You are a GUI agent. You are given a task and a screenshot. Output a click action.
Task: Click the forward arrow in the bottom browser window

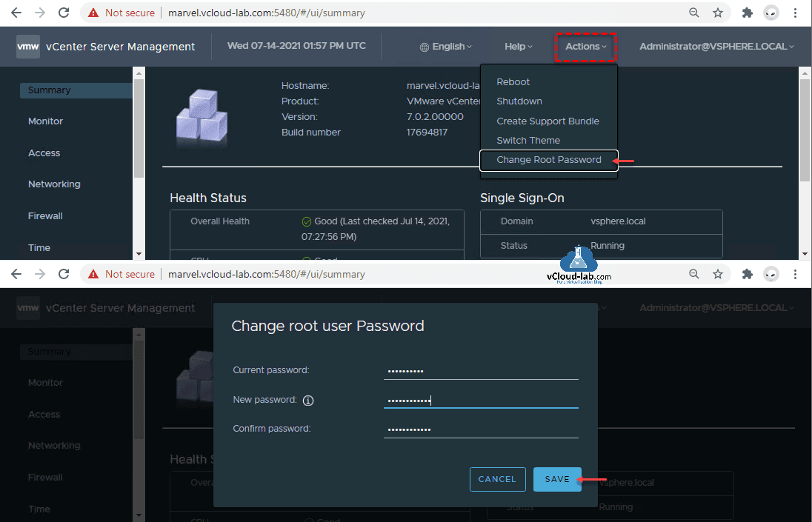point(40,274)
